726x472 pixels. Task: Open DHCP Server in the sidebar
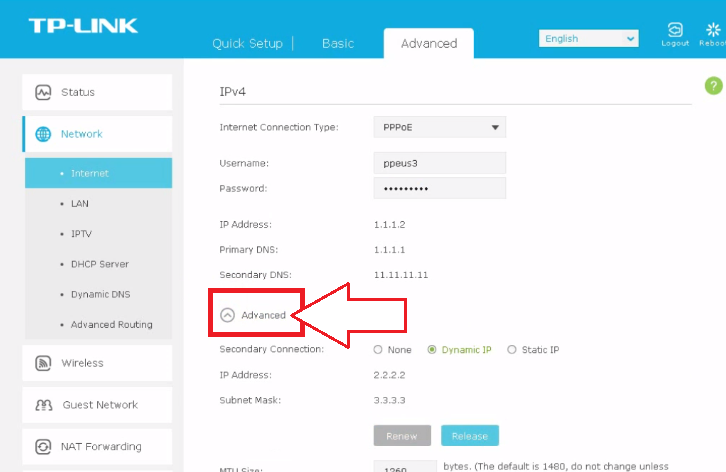(x=99, y=264)
